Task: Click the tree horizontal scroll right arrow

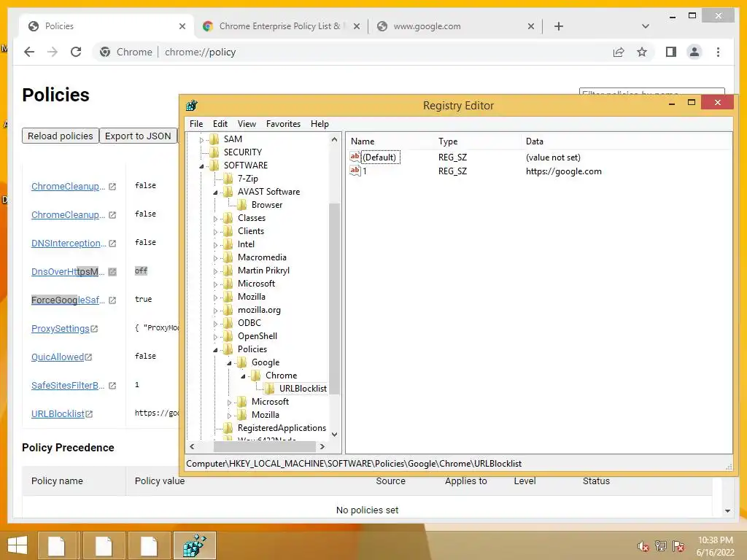Action: click(x=322, y=447)
